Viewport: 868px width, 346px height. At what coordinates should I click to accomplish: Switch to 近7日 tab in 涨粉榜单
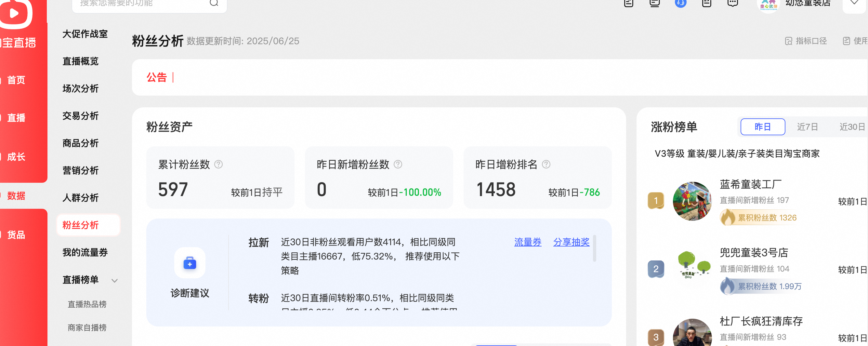pos(807,127)
